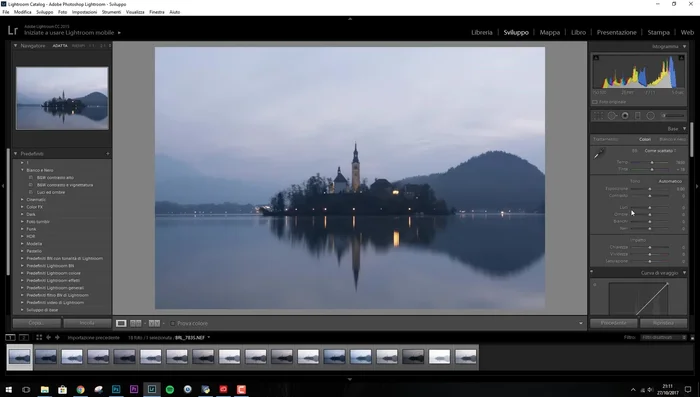This screenshot has width=700, height=397.
Task: Click Automatico tone button
Action: [x=670, y=181]
